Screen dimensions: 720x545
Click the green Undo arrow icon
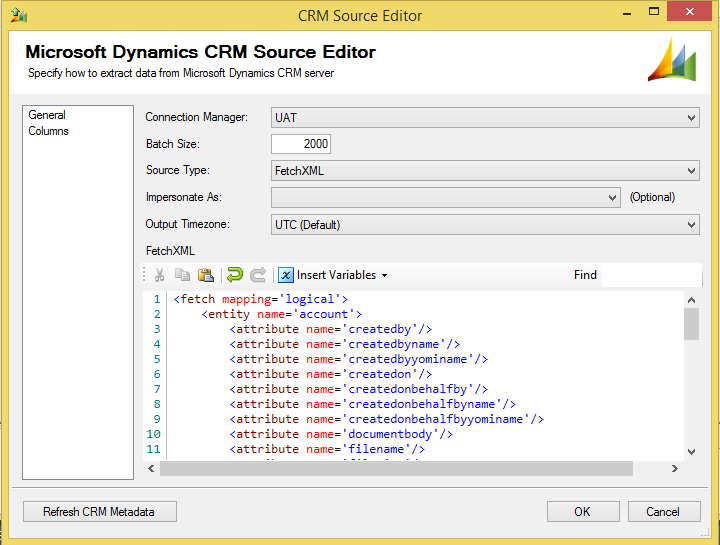click(234, 275)
